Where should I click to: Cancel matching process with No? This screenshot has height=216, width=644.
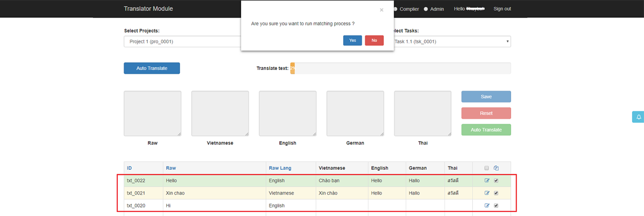(x=374, y=40)
